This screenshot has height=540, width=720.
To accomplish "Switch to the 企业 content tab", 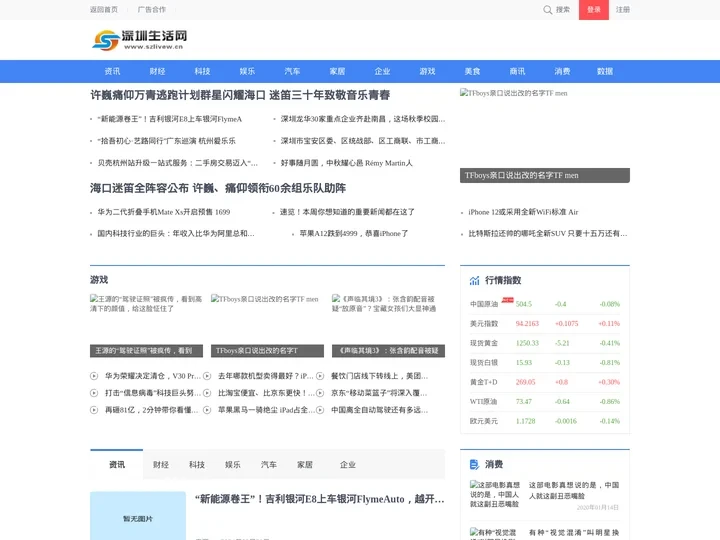I will pos(348,465).
